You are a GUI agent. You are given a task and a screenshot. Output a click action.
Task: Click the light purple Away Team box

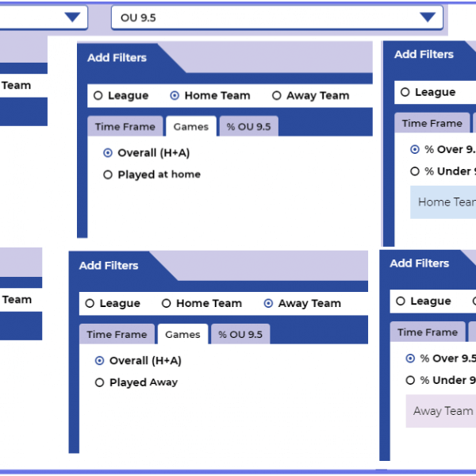442,411
